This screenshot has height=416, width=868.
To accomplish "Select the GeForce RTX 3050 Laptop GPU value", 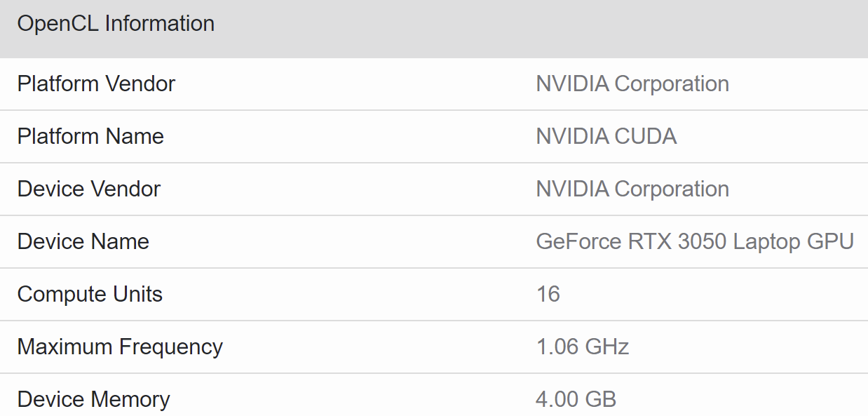I will click(x=695, y=241).
